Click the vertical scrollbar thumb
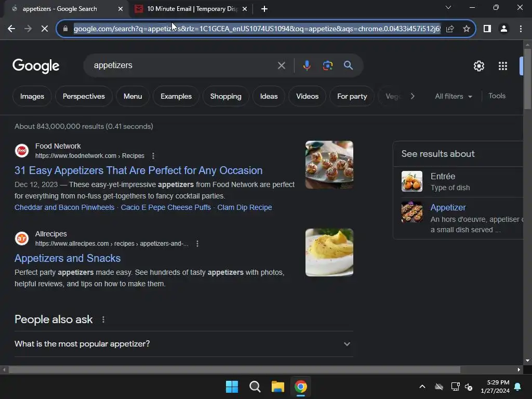 (527, 79)
